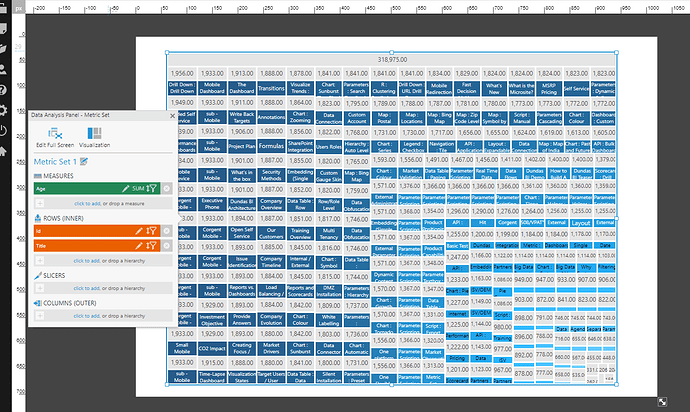Select the Users Roles treemap cell

[329, 147]
